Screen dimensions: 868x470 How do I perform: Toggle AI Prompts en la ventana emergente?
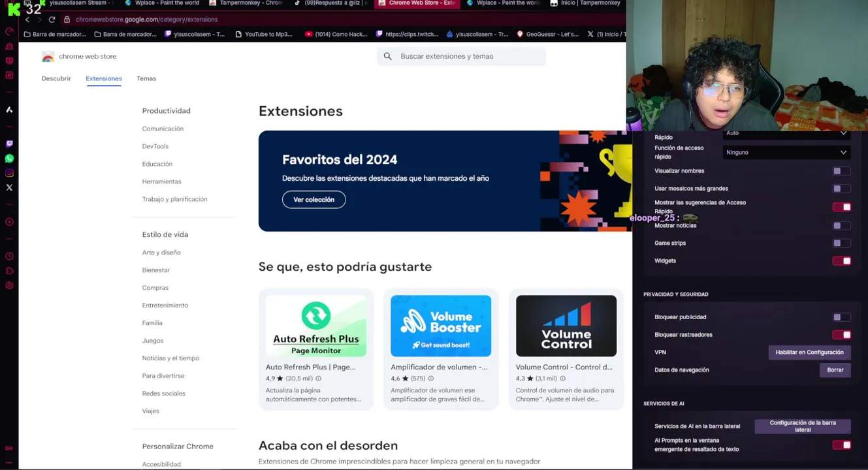[x=841, y=445]
